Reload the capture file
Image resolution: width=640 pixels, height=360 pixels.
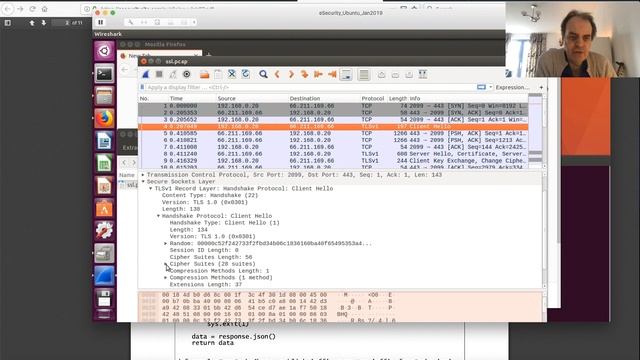coord(246,74)
